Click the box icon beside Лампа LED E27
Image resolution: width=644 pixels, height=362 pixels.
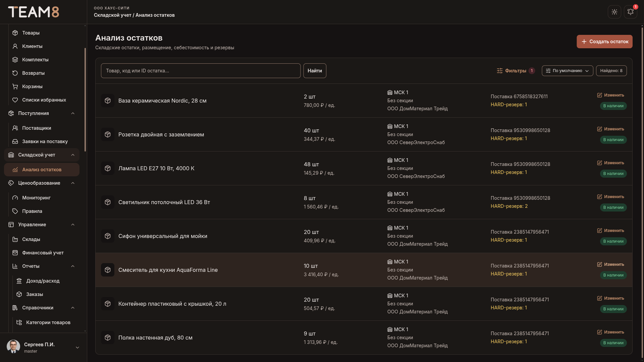click(108, 168)
